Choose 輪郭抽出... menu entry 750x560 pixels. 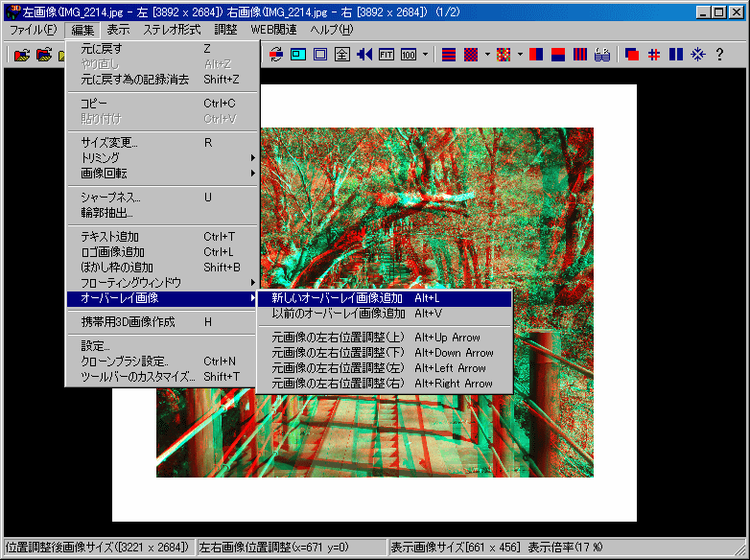(x=163, y=212)
